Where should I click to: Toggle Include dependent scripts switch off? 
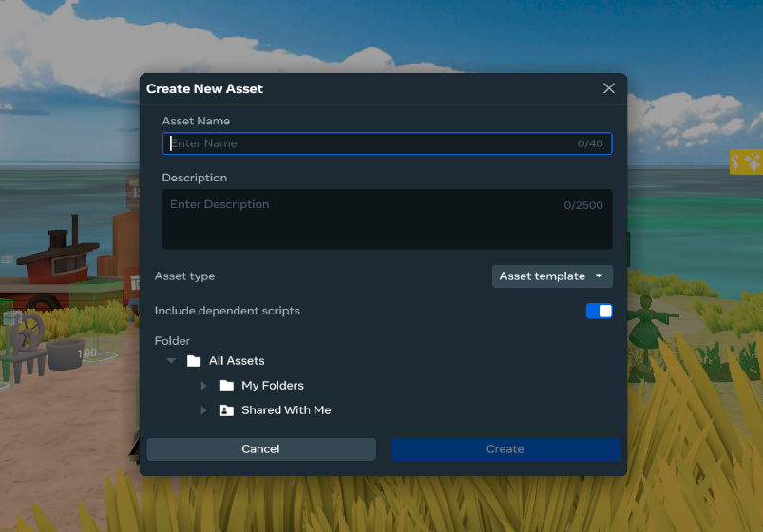pos(599,311)
